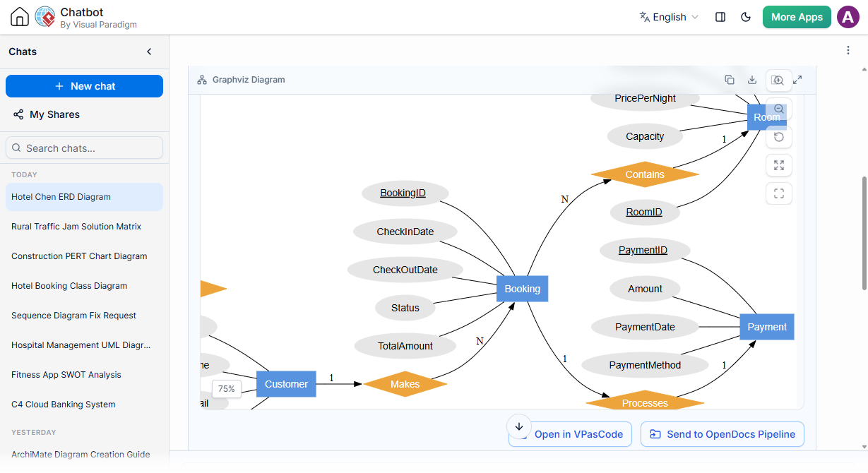
Task: Switch to dark mode
Action: point(746,17)
